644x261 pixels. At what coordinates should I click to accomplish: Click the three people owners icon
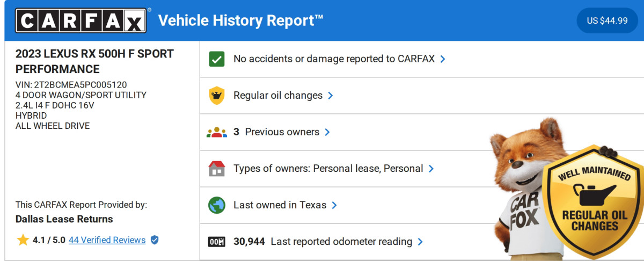217,132
